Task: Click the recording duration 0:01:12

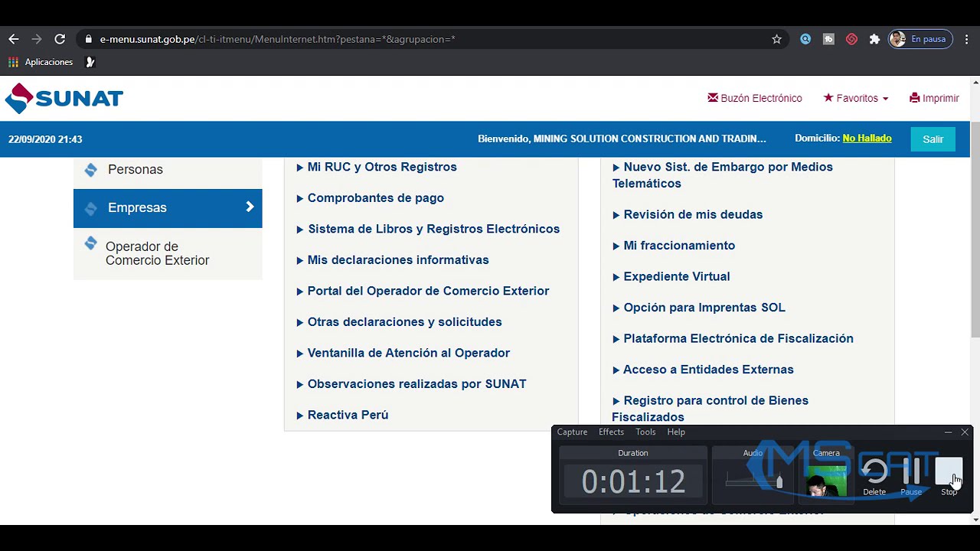Action: click(x=633, y=482)
